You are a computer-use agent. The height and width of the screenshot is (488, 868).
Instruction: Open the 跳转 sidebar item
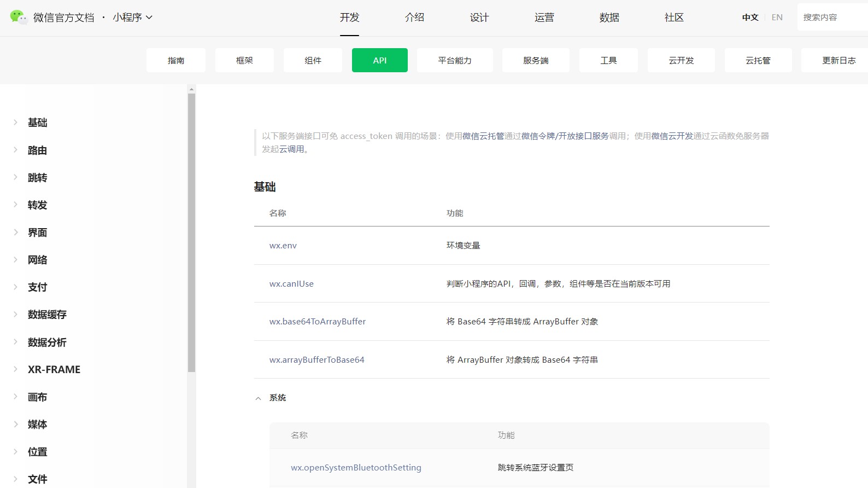[x=38, y=177]
